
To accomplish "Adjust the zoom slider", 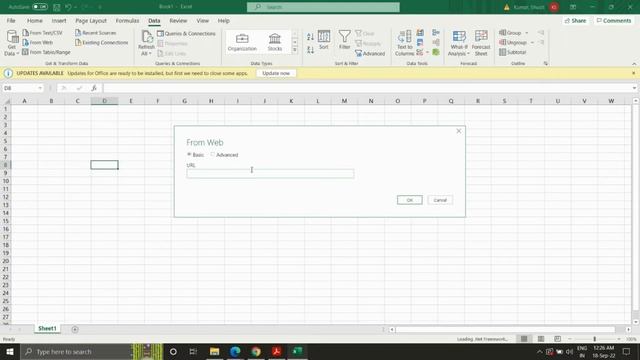I will pyautogui.click(x=595, y=339).
